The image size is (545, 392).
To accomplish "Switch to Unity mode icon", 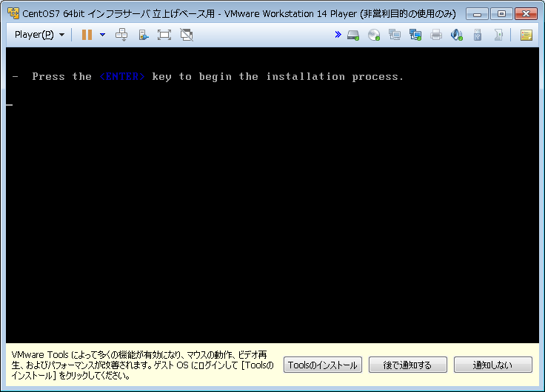I will [187, 35].
